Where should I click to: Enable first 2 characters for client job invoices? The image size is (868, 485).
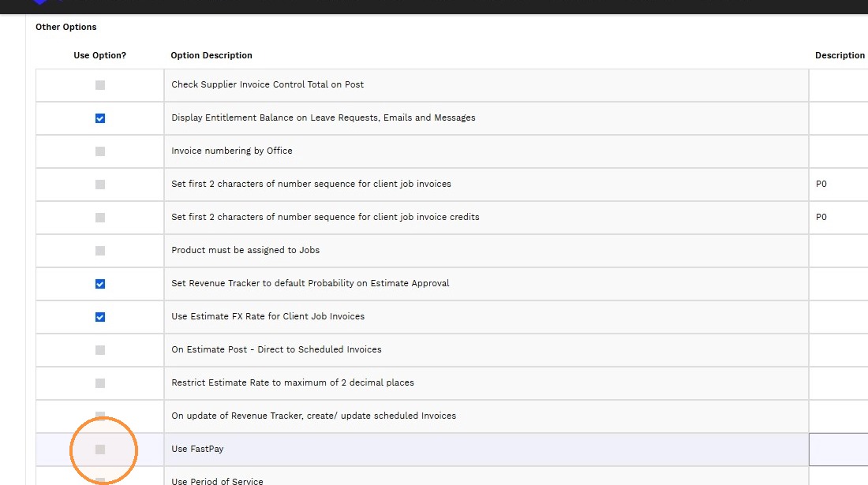tap(100, 185)
